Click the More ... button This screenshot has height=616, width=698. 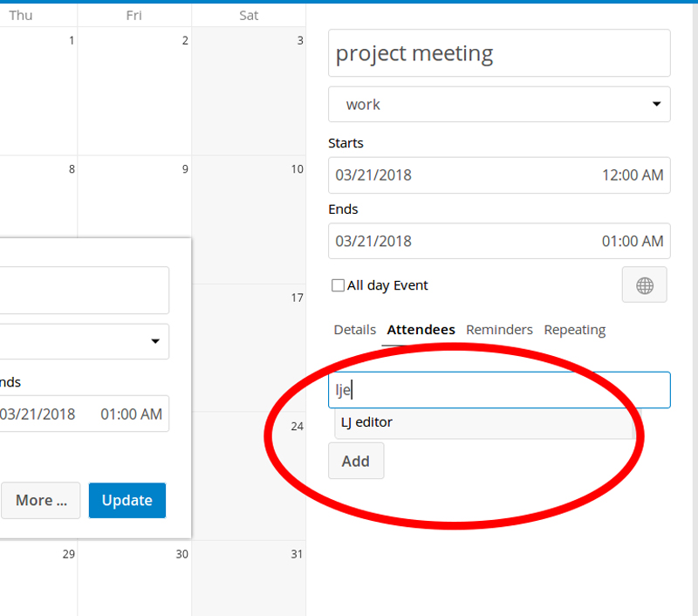click(x=40, y=500)
